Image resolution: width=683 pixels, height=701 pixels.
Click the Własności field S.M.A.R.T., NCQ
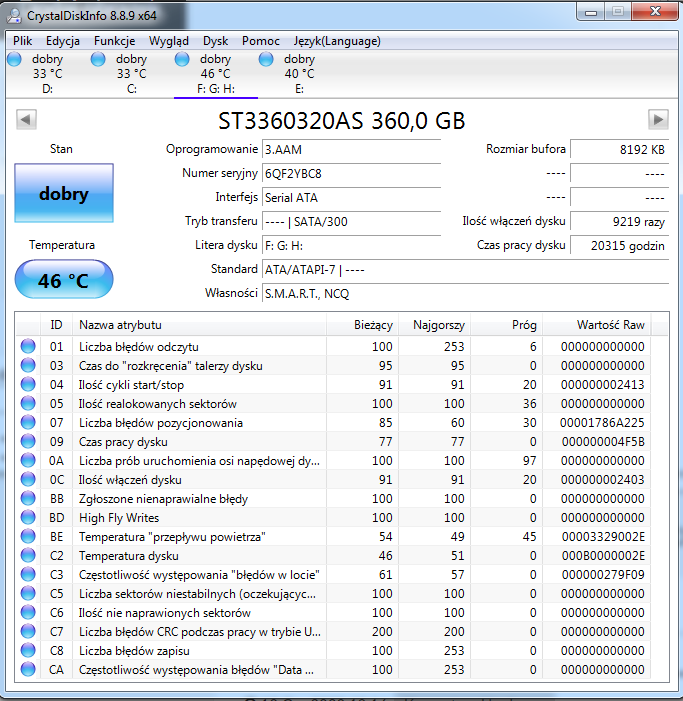tap(465, 294)
